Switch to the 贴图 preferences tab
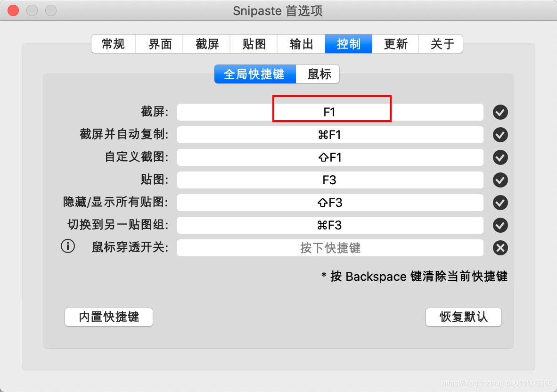 pos(254,44)
